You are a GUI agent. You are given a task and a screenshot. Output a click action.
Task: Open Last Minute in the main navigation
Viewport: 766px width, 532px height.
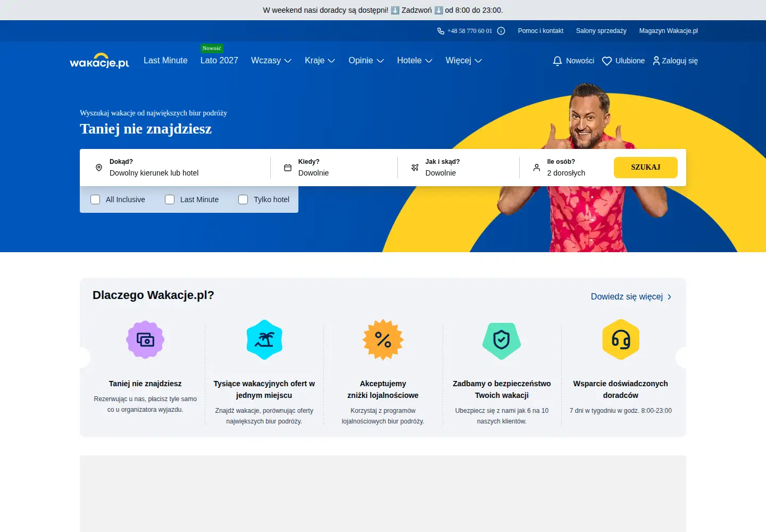(165, 61)
